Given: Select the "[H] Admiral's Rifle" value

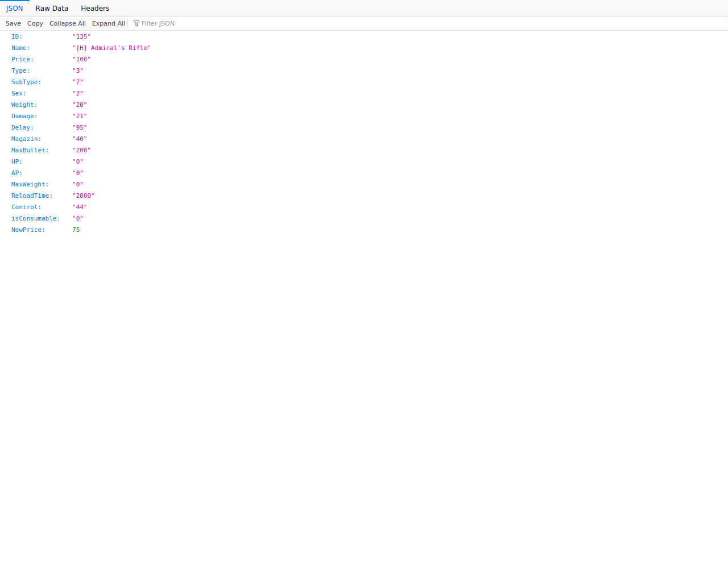Looking at the screenshot, I should pos(111,48).
